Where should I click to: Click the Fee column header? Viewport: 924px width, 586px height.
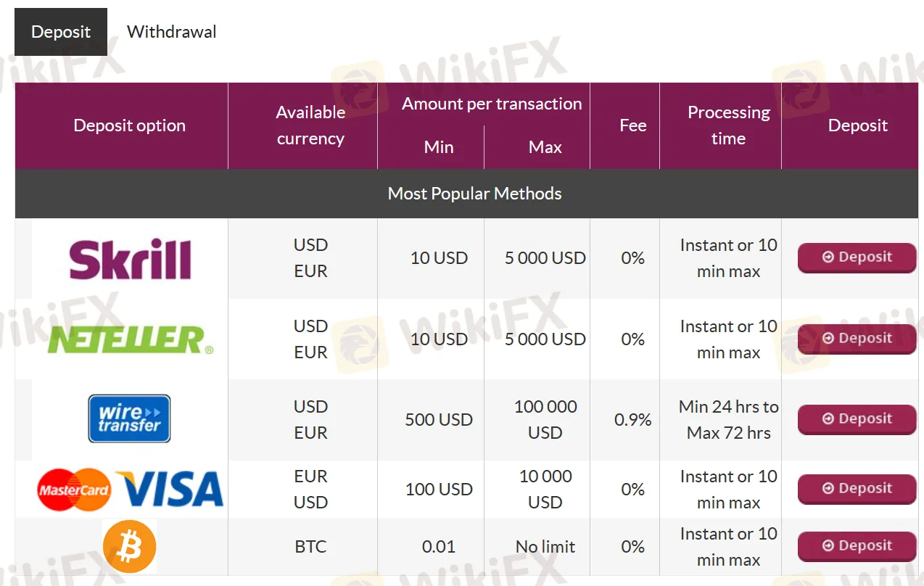point(632,125)
